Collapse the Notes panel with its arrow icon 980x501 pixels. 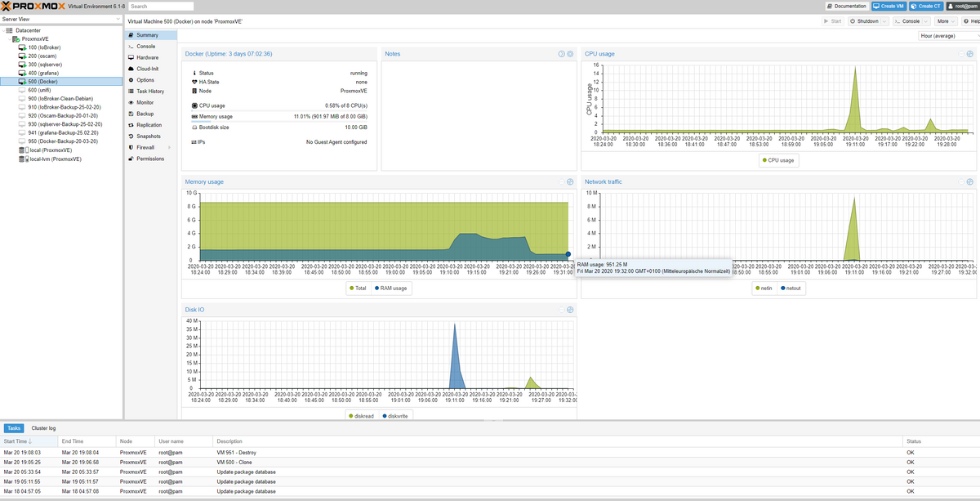tap(561, 54)
